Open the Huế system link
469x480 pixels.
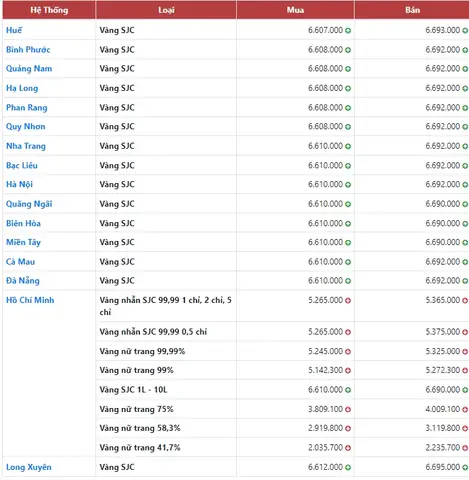pyautogui.click(x=14, y=30)
